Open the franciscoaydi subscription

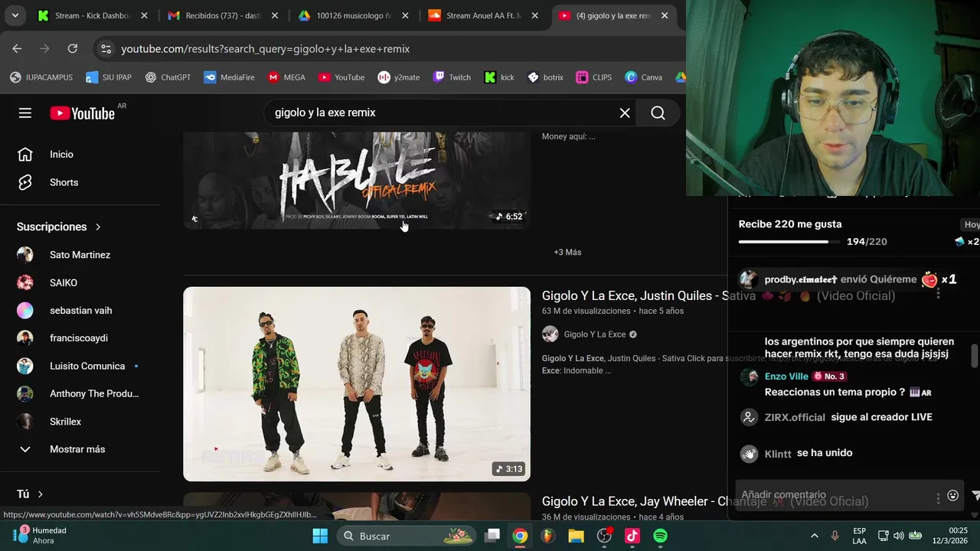click(x=80, y=338)
